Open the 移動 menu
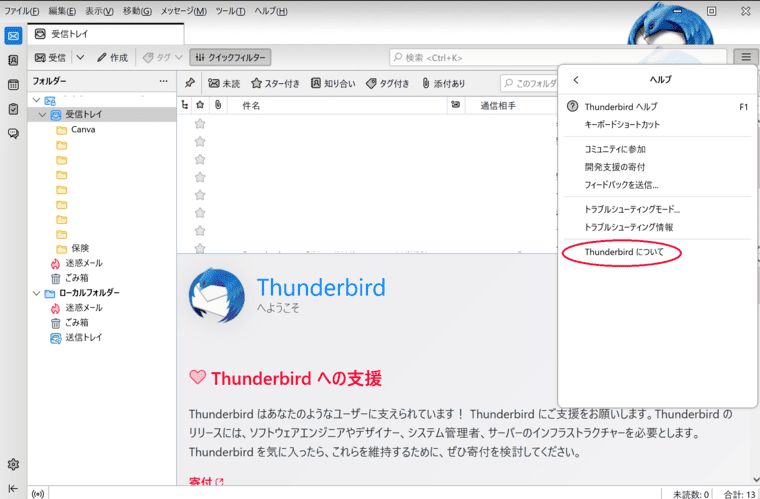This screenshot has width=760, height=499. 137,11
